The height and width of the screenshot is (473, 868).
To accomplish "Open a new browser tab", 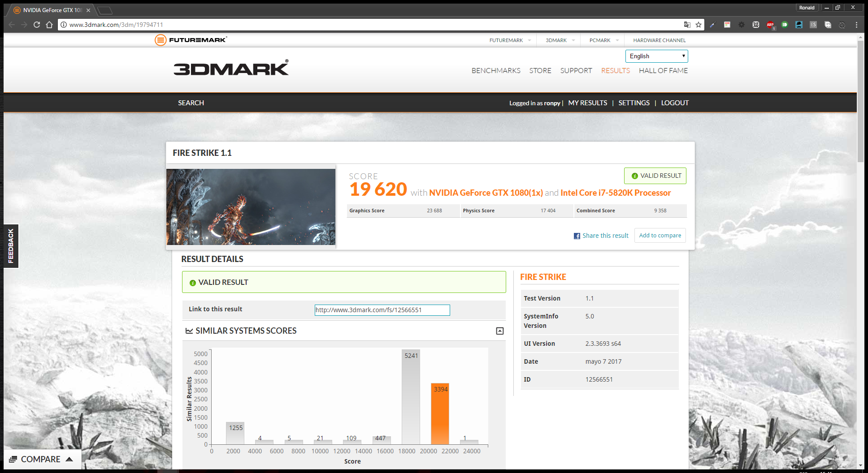I will click(x=104, y=10).
